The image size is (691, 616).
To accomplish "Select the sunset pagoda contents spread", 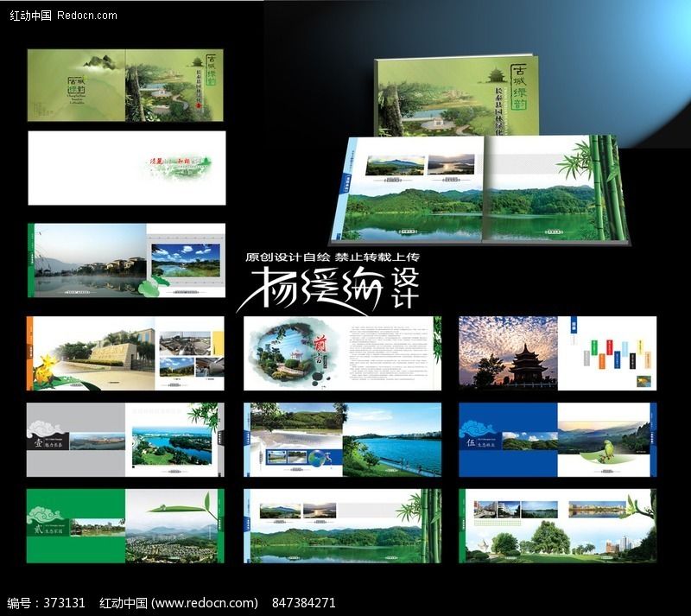I will click(557, 353).
